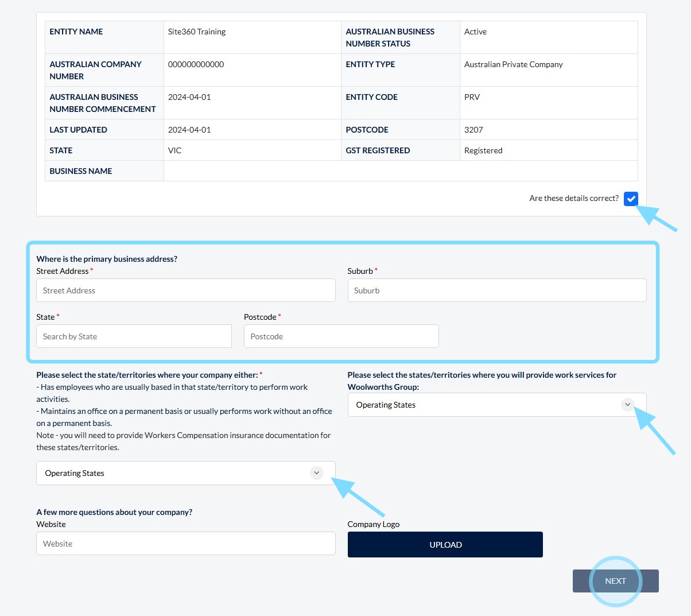Click the 'Australian Private Company' entity type value

(x=514, y=64)
